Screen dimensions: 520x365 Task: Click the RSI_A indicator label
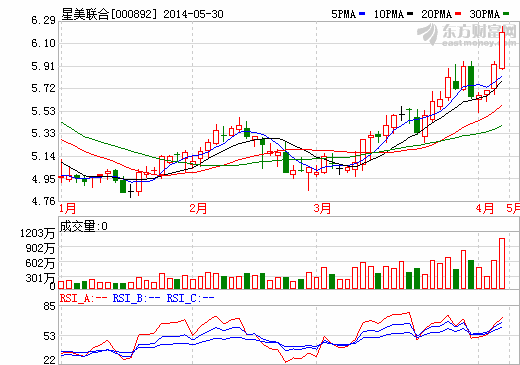pos(83,298)
